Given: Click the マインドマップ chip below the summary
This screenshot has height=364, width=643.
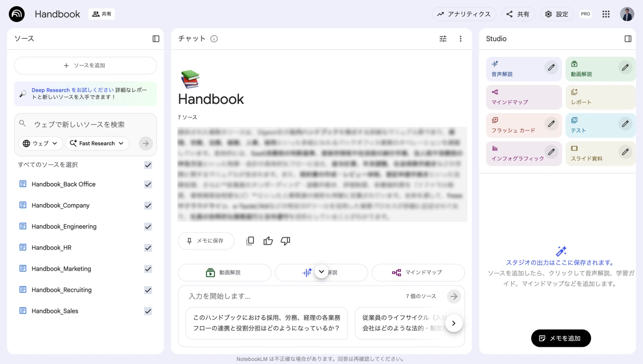Looking at the screenshot, I should [418, 272].
